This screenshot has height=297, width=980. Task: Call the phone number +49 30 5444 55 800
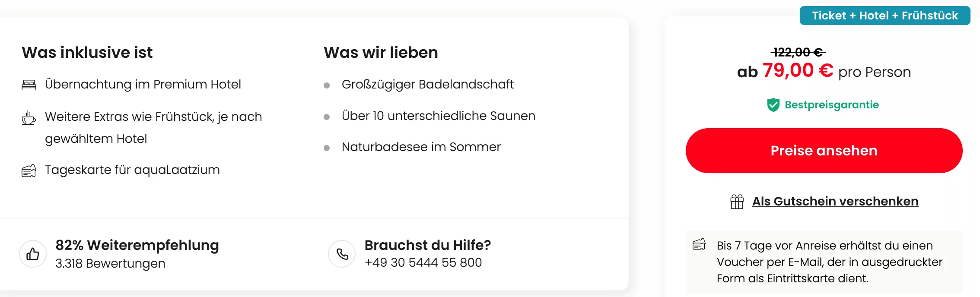tap(423, 262)
